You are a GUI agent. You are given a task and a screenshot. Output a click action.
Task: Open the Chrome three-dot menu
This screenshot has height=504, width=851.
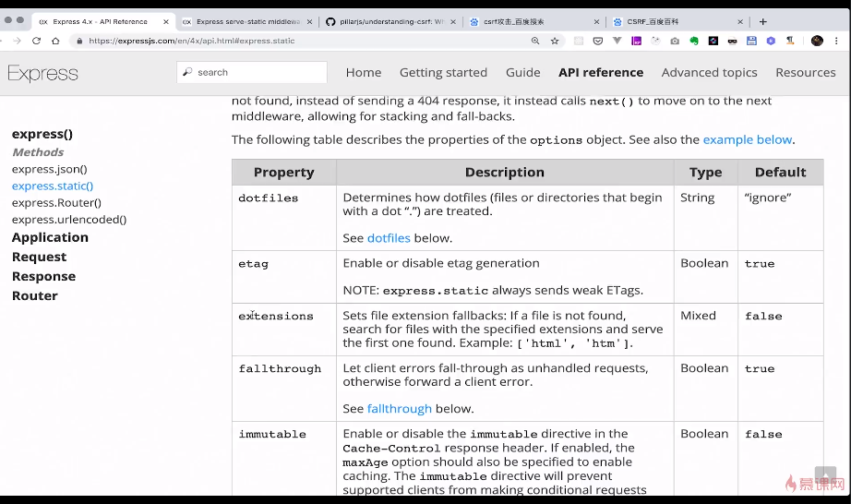(836, 41)
